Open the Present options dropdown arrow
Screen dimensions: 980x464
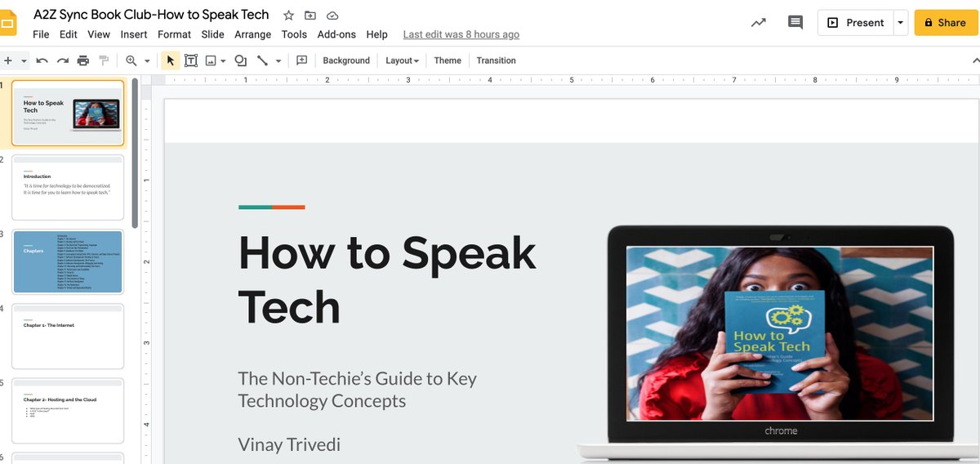click(x=901, y=23)
